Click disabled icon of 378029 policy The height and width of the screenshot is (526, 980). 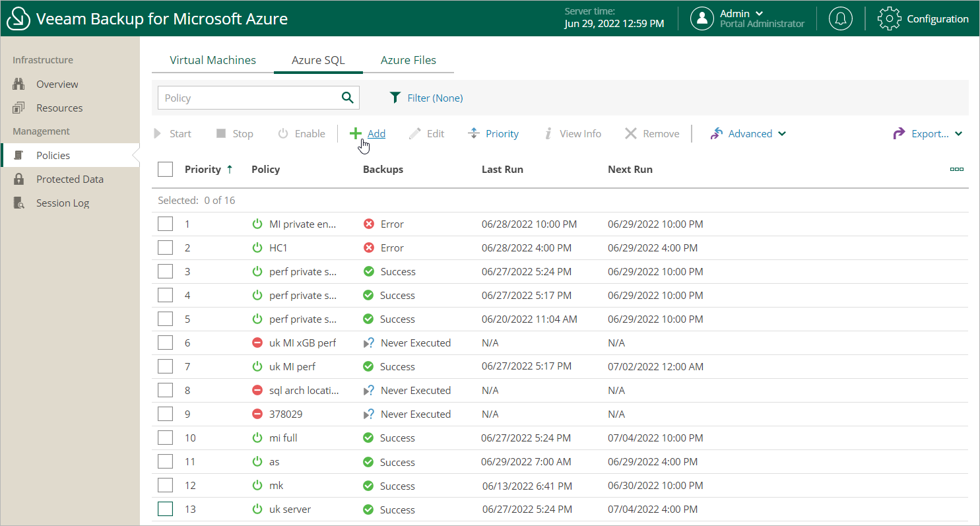click(257, 414)
